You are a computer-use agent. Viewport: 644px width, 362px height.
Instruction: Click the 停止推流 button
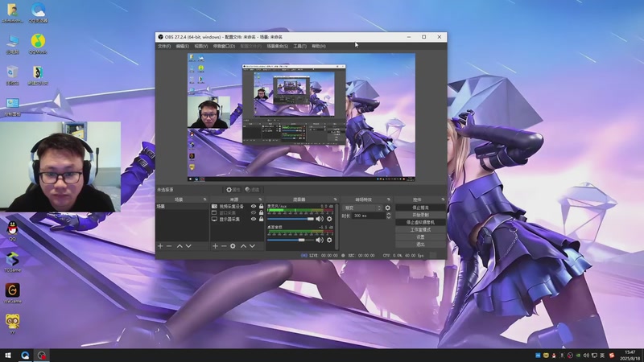(x=420, y=208)
